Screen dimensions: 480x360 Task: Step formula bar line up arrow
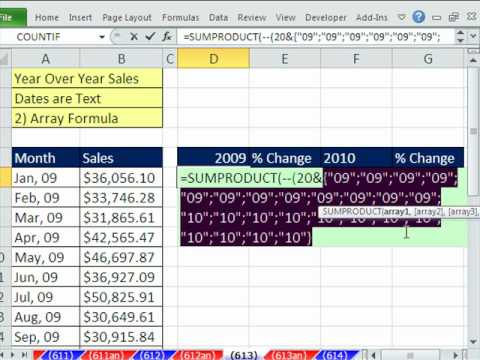[460, 33]
